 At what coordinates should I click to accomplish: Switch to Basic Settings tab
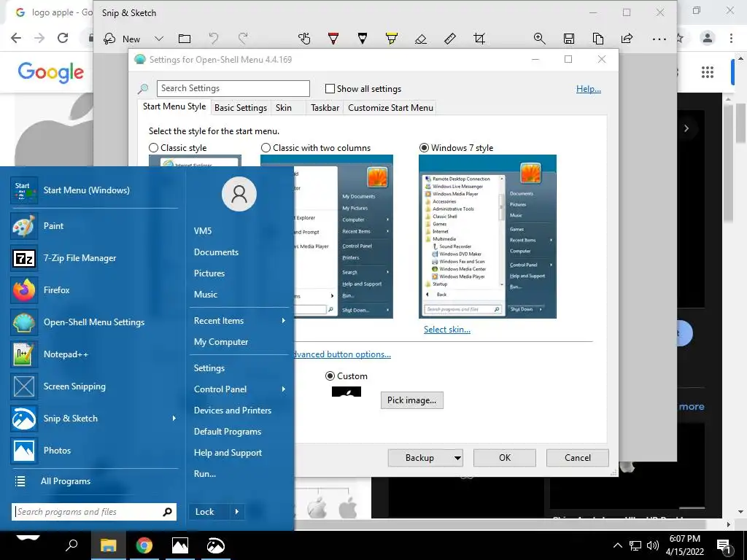(241, 108)
